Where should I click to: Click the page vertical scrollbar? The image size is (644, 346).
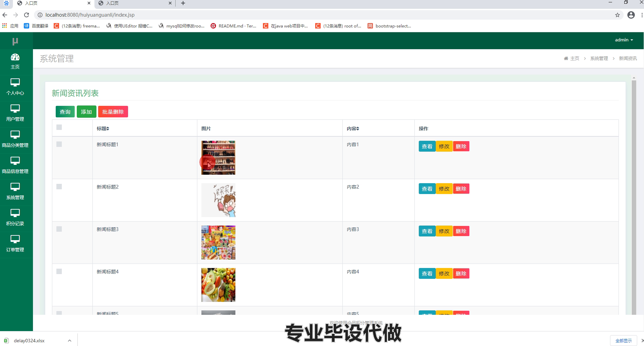pyautogui.click(x=634, y=197)
